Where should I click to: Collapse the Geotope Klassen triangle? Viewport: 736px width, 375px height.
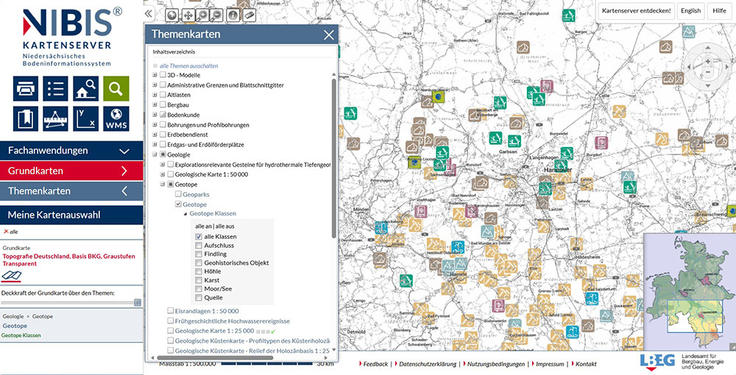point(185,214)
